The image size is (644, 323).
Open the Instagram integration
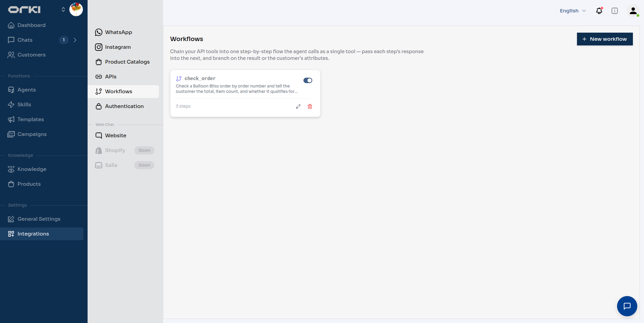[x=123, y=47]
